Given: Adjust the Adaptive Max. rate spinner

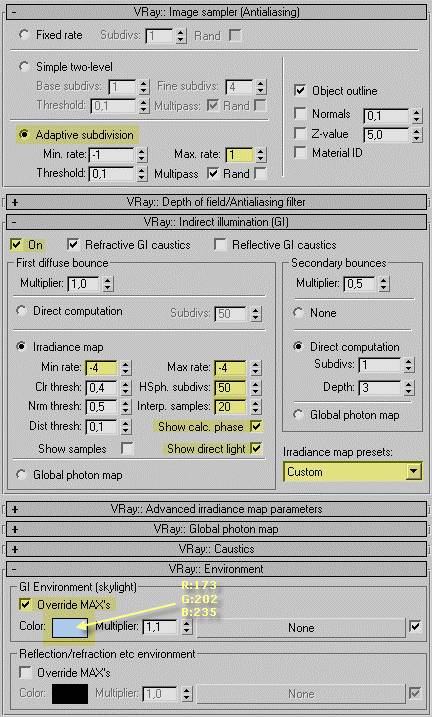Looking at the screenshot, I should (x=260, y=155).
